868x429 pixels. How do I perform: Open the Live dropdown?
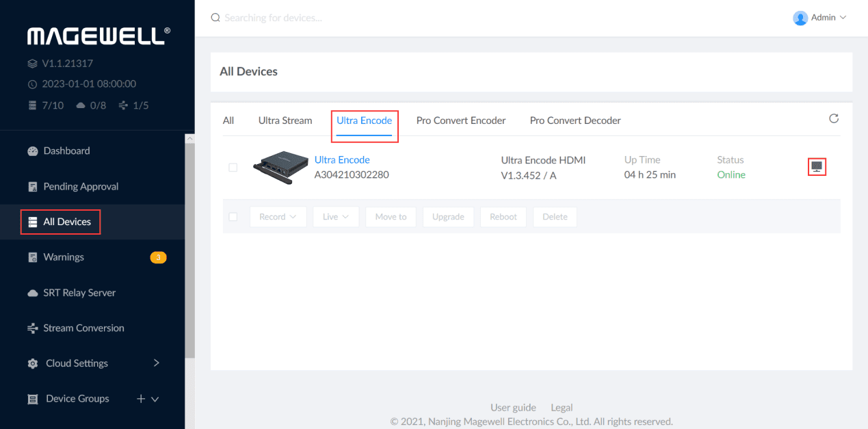click(336, 217)
